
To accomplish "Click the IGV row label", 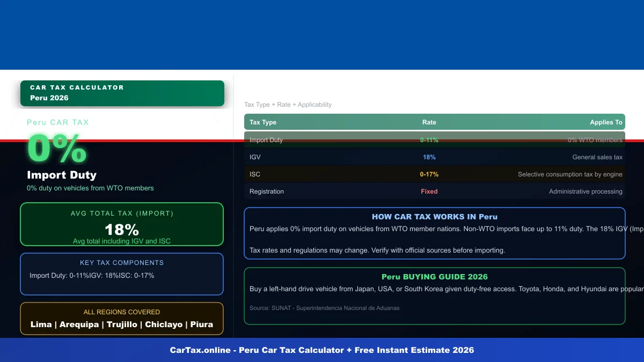I will 255,157.
